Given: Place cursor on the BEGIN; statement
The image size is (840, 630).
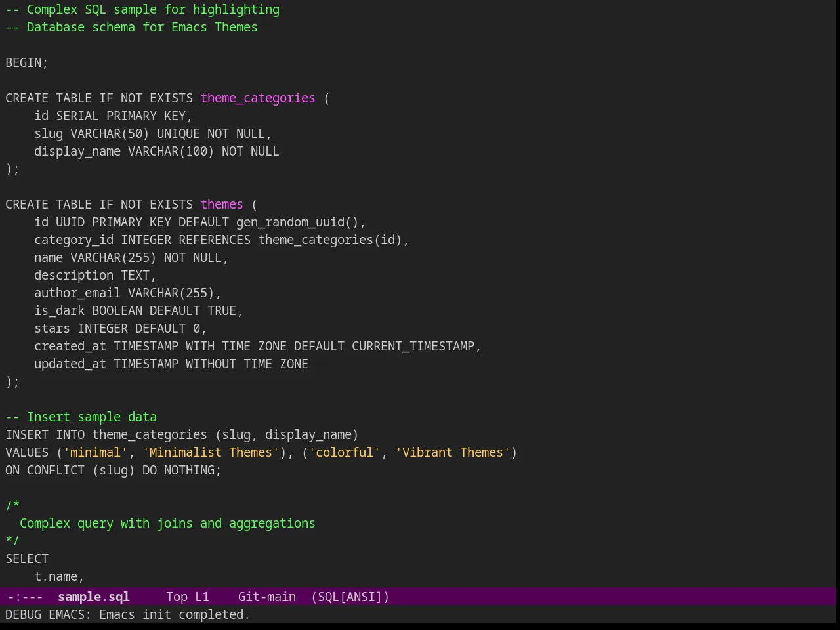Looking at the screenshot, I should [x=27, y=62].
